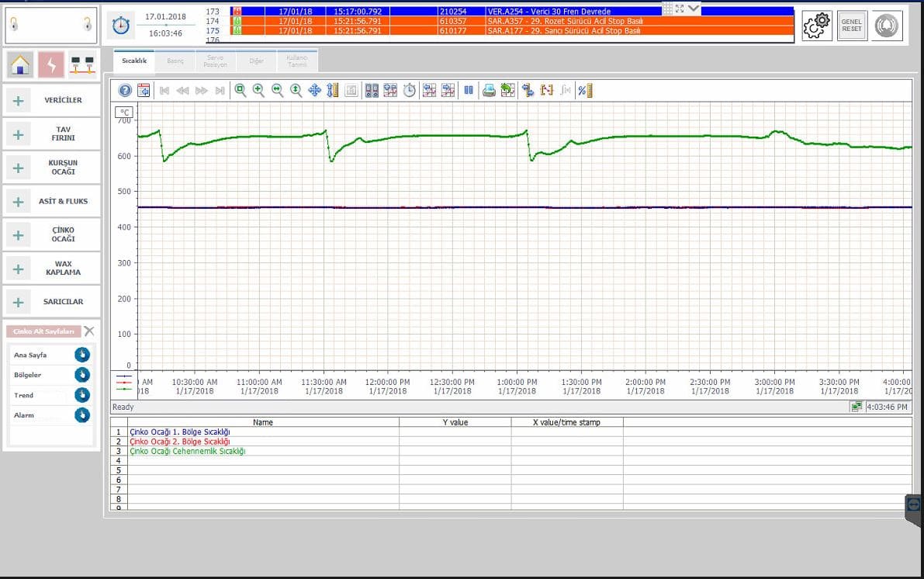Viewport: 924px width, 579px height.
Task: Click the zoom in magnifier icon
Action: tap(258, 91)
